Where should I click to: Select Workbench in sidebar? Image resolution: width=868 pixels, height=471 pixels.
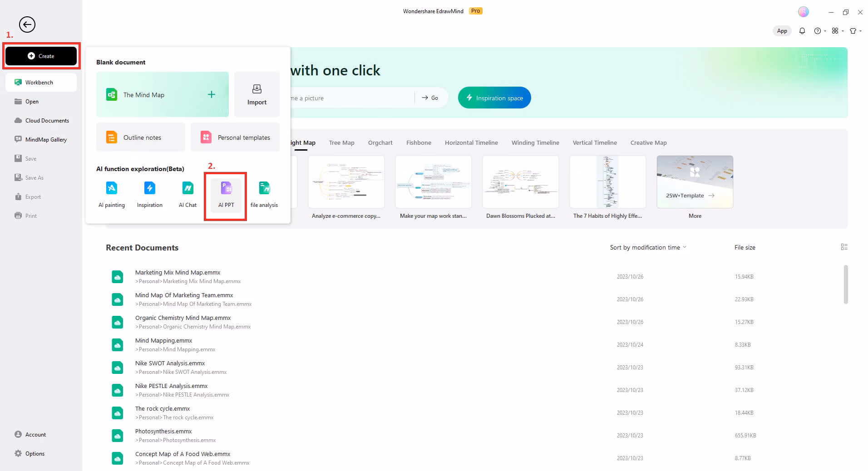coord(41,82)
